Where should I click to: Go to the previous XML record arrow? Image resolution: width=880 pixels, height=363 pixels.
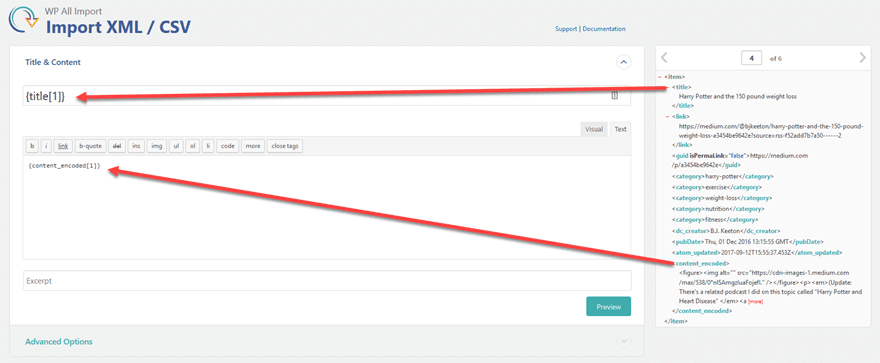[664, 57]
